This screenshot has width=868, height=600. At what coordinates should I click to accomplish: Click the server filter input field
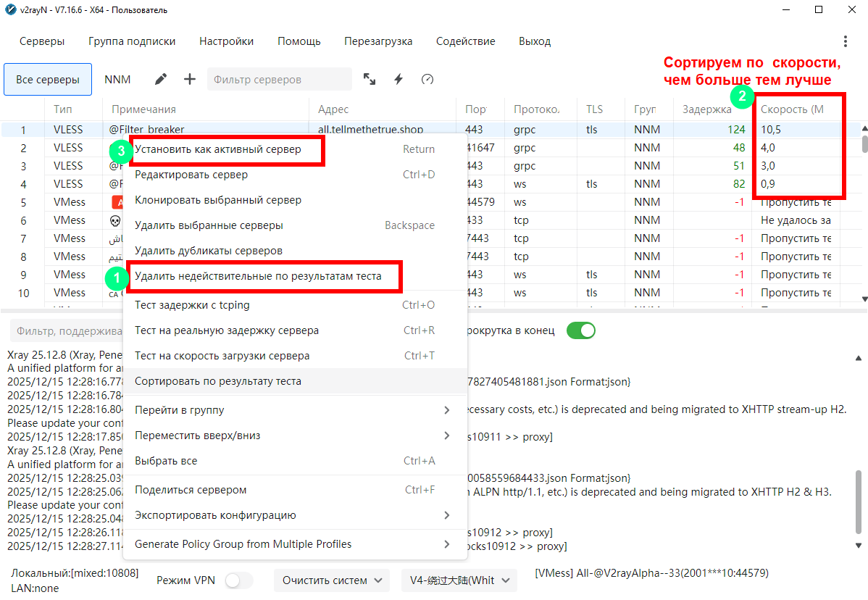279,80
